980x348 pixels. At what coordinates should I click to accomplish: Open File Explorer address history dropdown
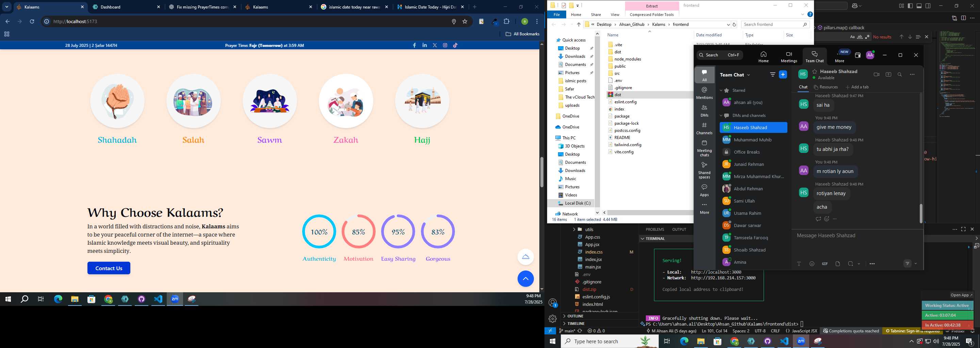tap(728, 24)
